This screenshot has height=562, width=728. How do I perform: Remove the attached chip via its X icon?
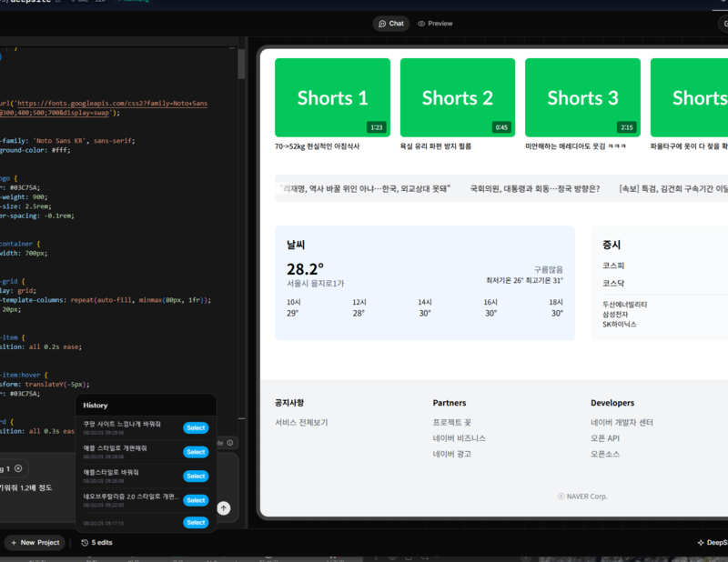(18, 468)
